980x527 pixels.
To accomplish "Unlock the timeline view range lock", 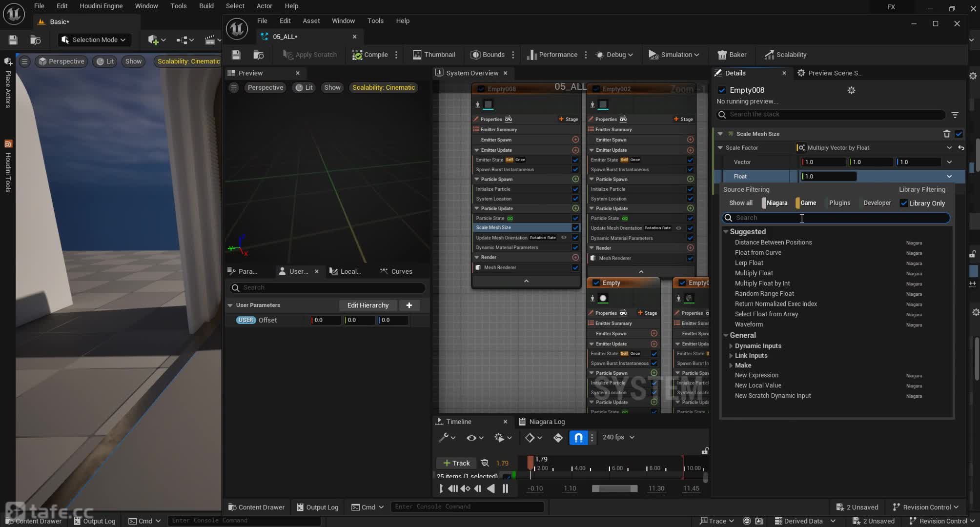I will click(x=705, y=450).
